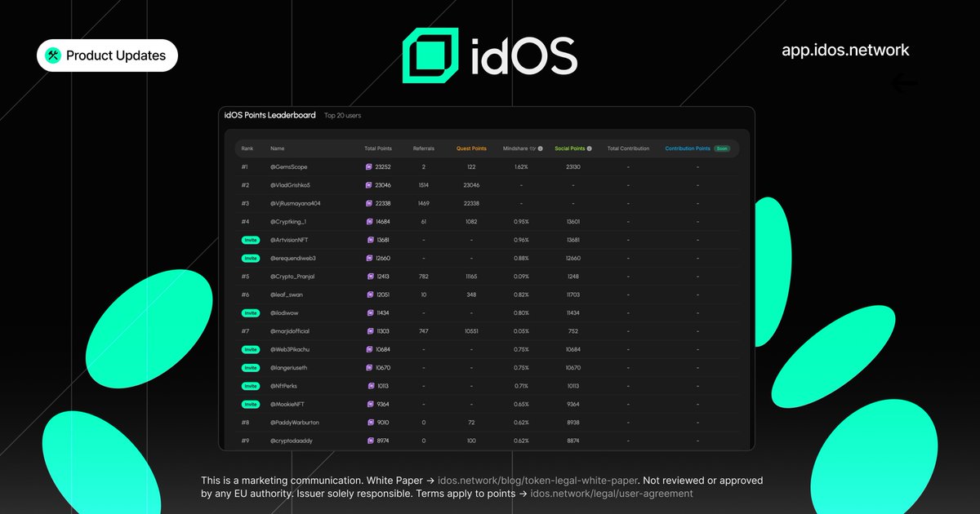
Task: Select username @marjidofficial
Action: pos(290,331)
